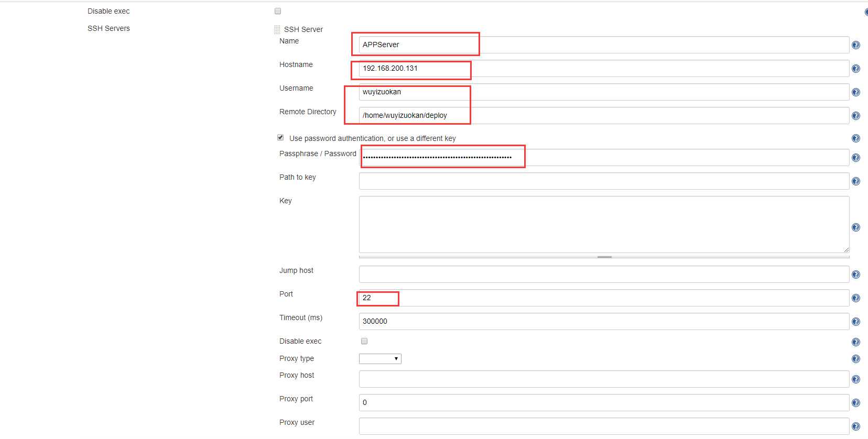
Task: Click the Passphrase / Password field
Action: (604, 158)
